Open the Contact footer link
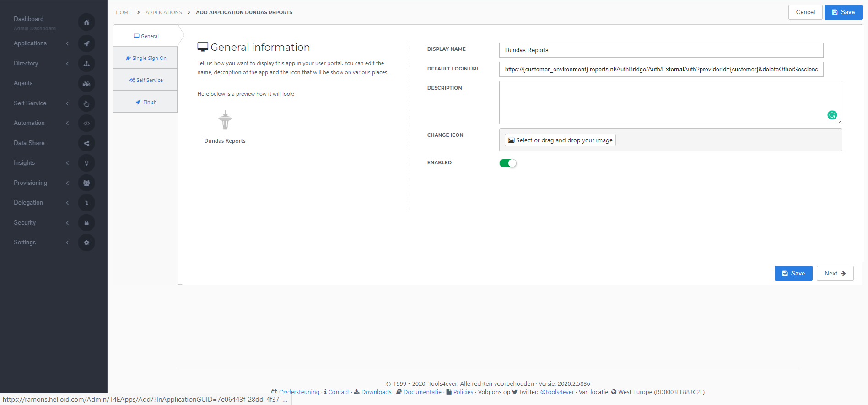 coord(339,392)
